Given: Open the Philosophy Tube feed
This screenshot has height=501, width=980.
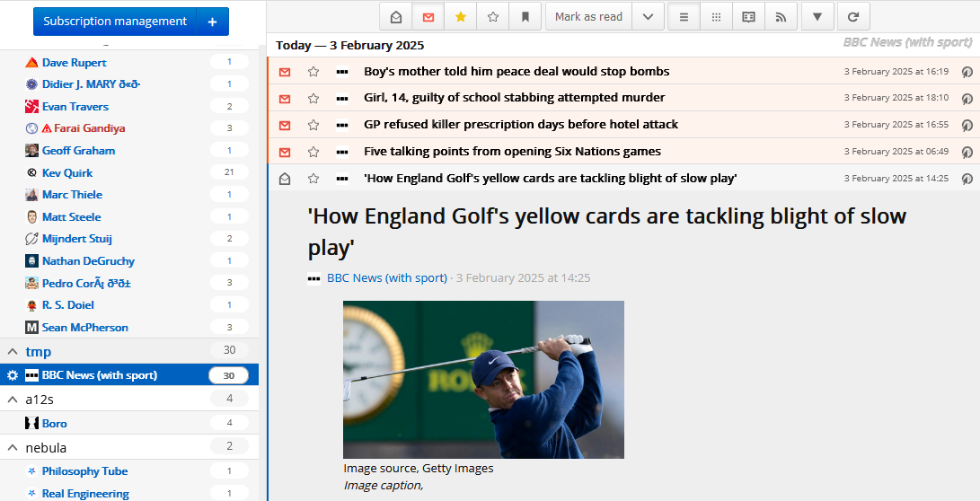Looking at the screenshot, I should pos(84,471).
